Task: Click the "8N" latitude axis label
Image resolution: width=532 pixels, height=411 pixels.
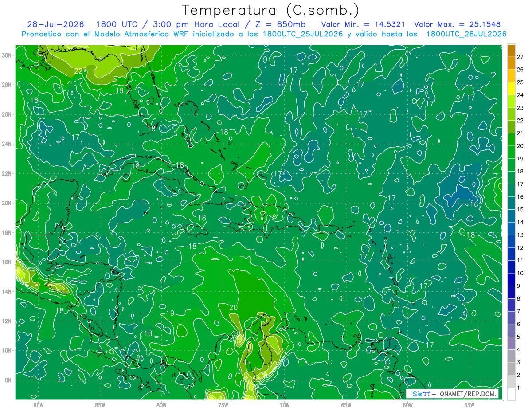Action: [9, 380]
